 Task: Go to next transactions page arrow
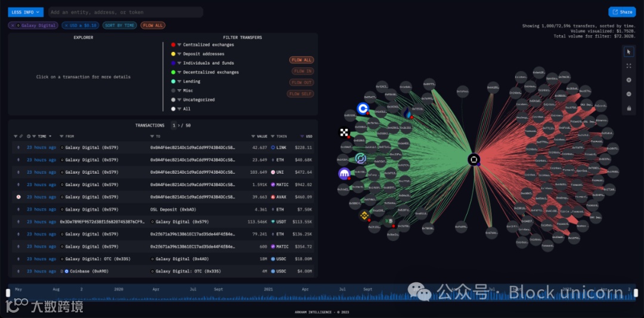(x=178, y=126)
